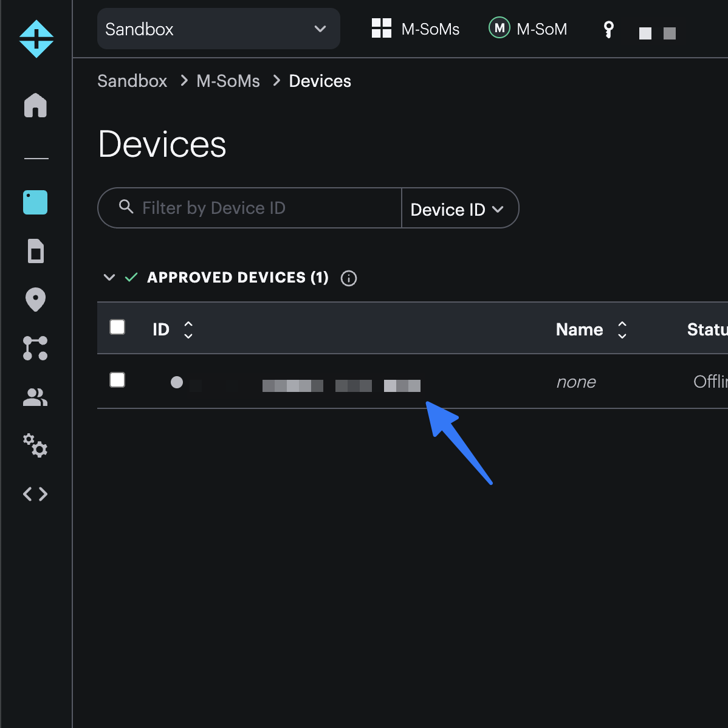Click M-SoM in the top navigation bar
The width and height of the screenshot is (728, 728).
click(x=528, y=29)
